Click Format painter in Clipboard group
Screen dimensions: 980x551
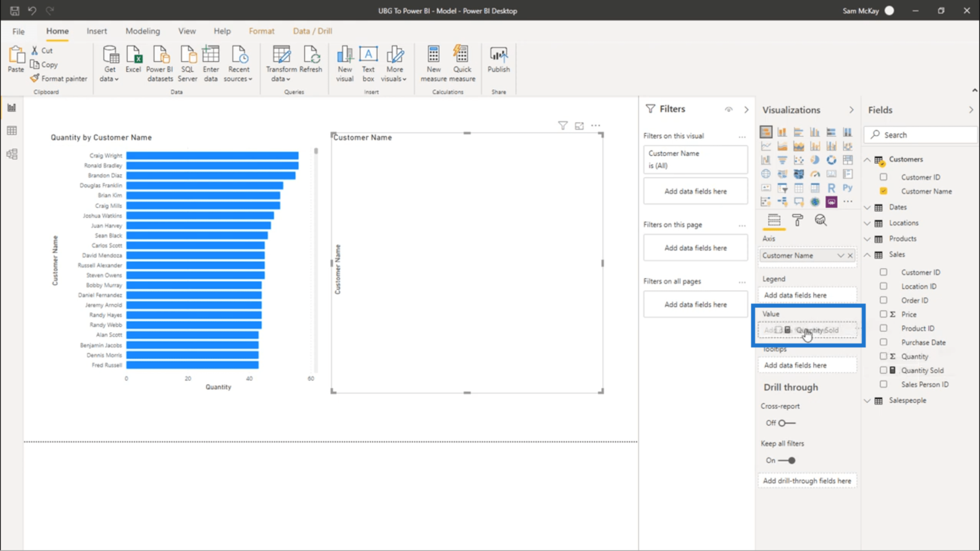tap(58, 78)
